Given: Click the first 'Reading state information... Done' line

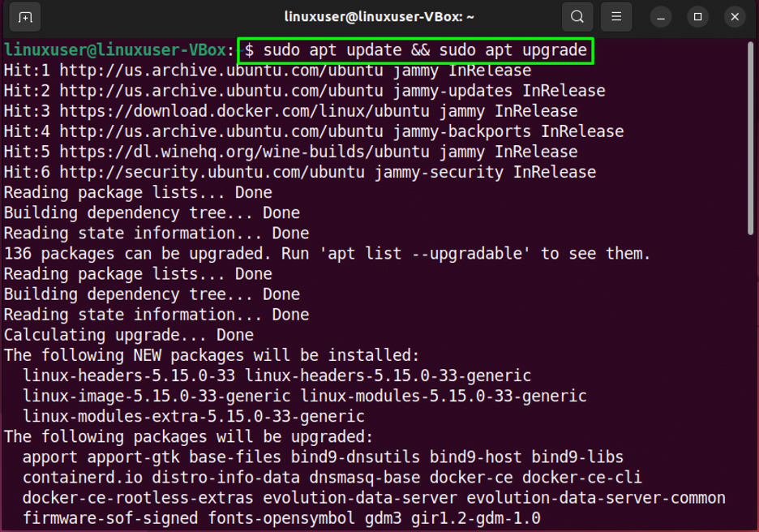Looking at the screenshot, I should tap(157, 234).
